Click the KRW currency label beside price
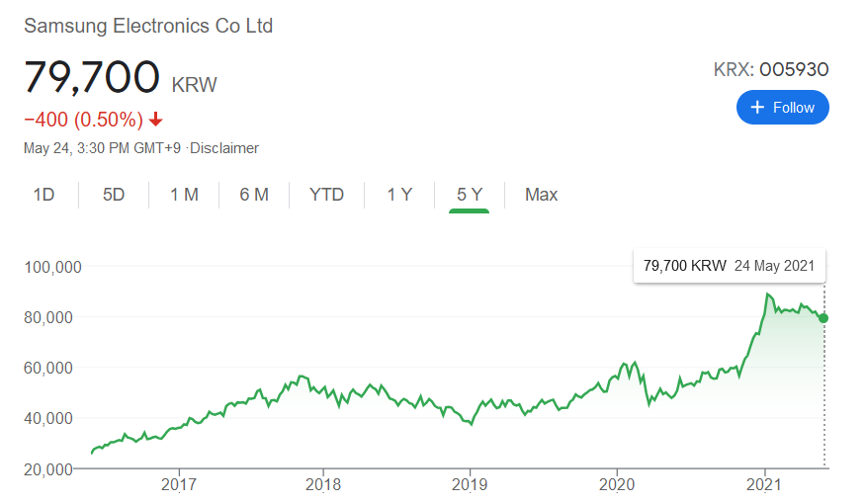Image resolution: width=866 pixels, height=504 pixels. click(195, 85)
